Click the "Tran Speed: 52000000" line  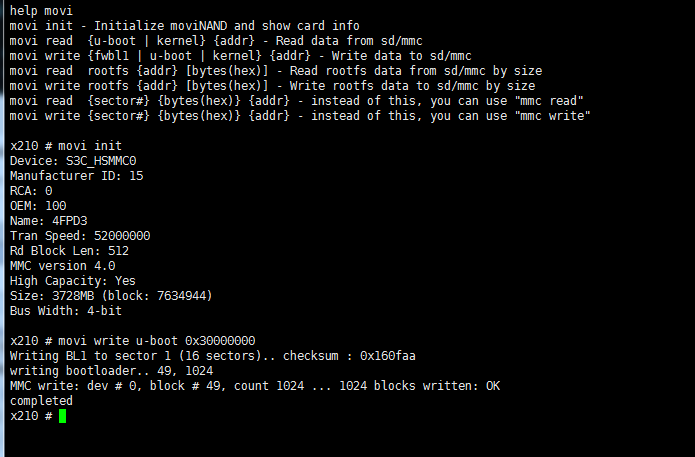point(80,235)
